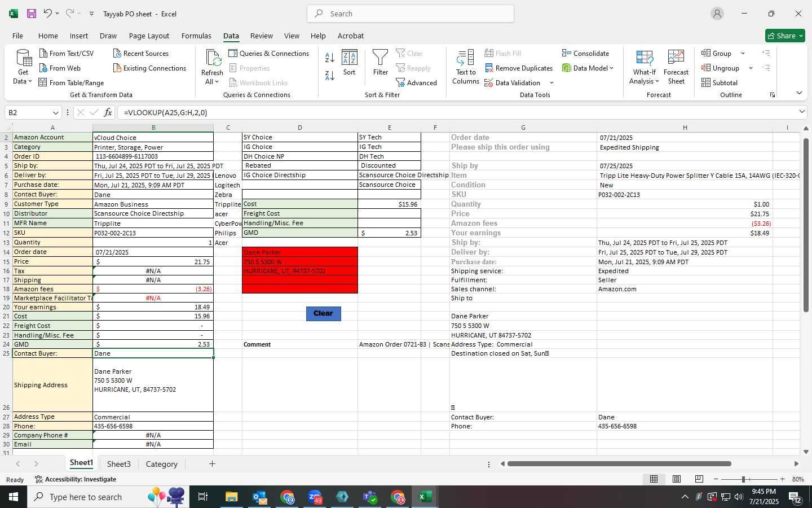Screen dimensions: 812x508
Task: Sort ascending A to Z
Action: [330, 58]
